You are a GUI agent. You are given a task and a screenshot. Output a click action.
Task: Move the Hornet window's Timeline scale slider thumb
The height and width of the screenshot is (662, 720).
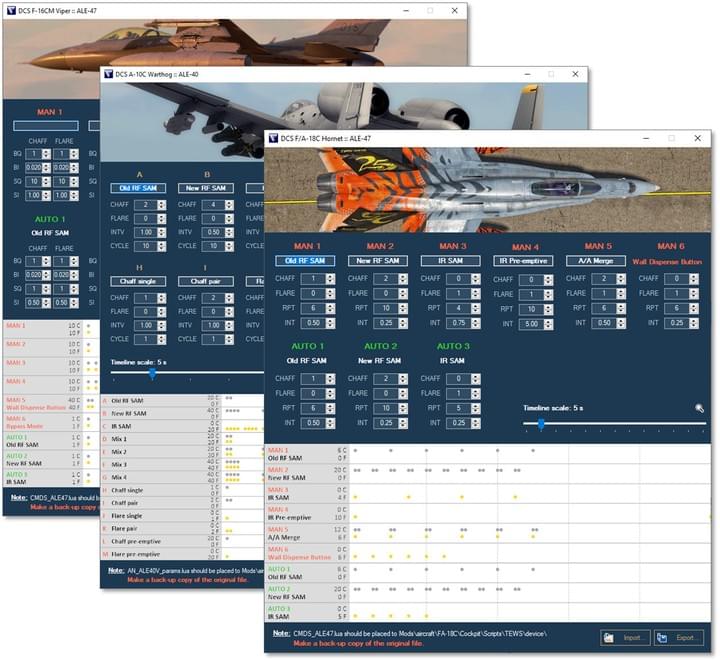point(541,423)
